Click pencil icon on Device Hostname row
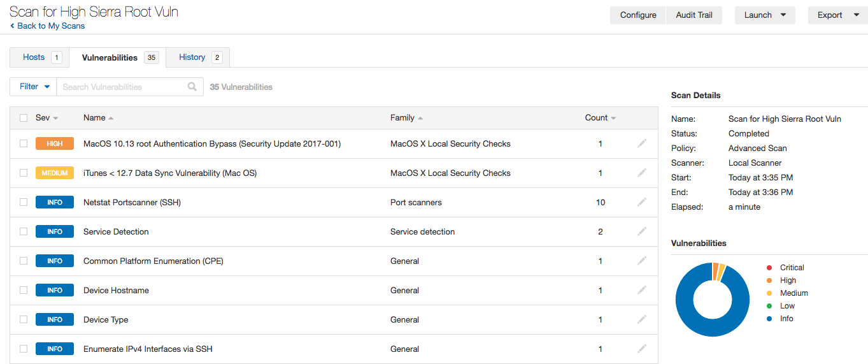This screenshot has height=364, width=868. [642, 290]
